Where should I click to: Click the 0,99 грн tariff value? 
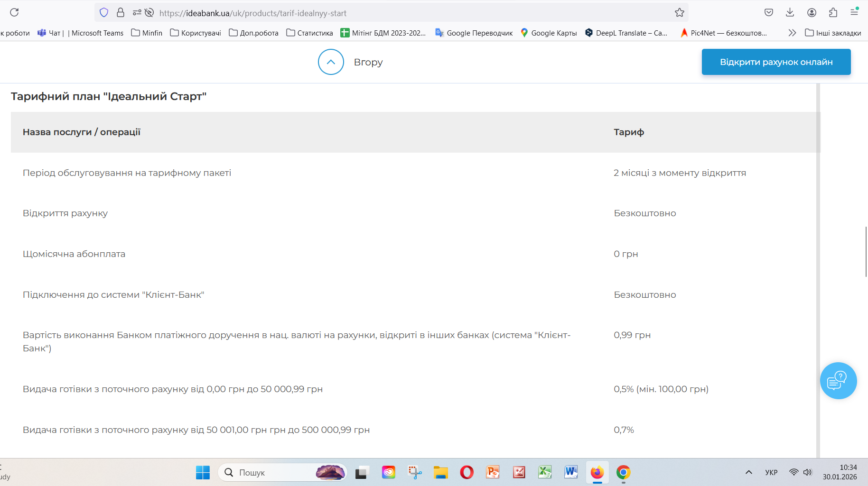pyautogui.click(x=632, y=335)
